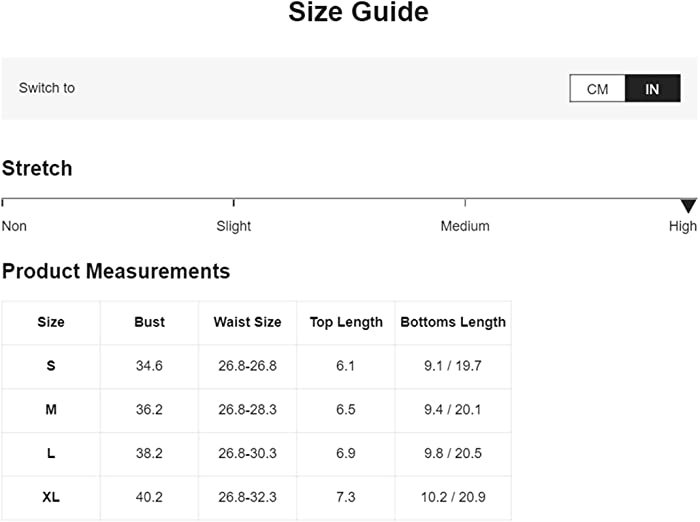
Task: Click the 34.6 bust value
Action: pos(149,366)
